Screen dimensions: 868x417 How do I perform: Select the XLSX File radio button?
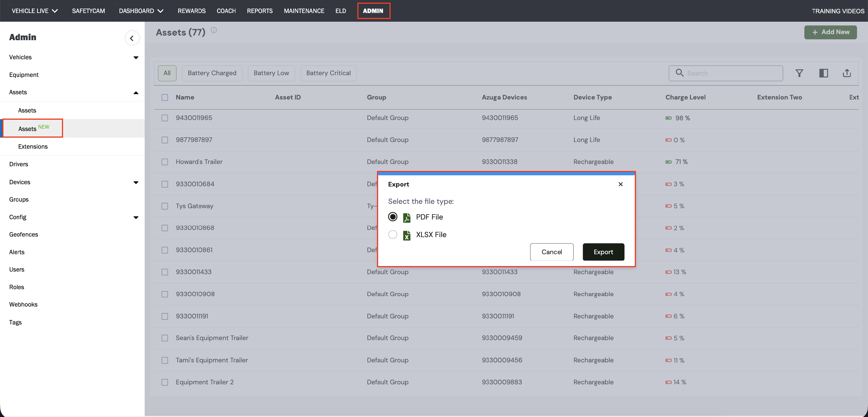click(393, 235)
